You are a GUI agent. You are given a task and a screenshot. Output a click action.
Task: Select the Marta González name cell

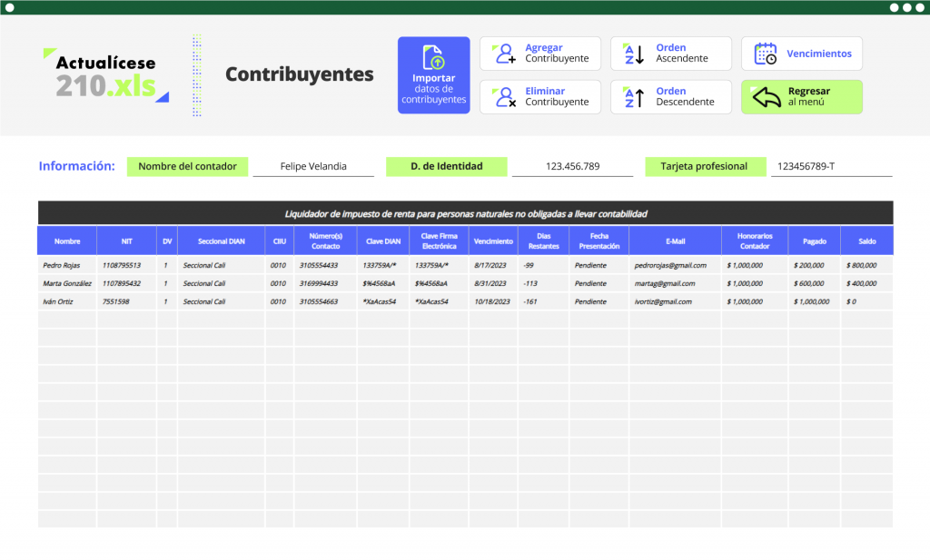(67, 283)
